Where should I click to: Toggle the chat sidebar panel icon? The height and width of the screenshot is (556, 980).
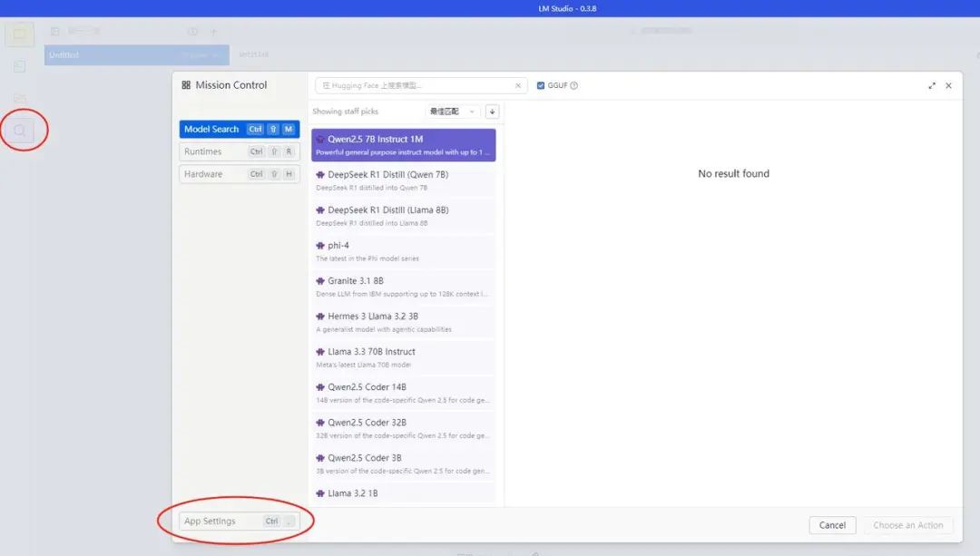[55, 31]
